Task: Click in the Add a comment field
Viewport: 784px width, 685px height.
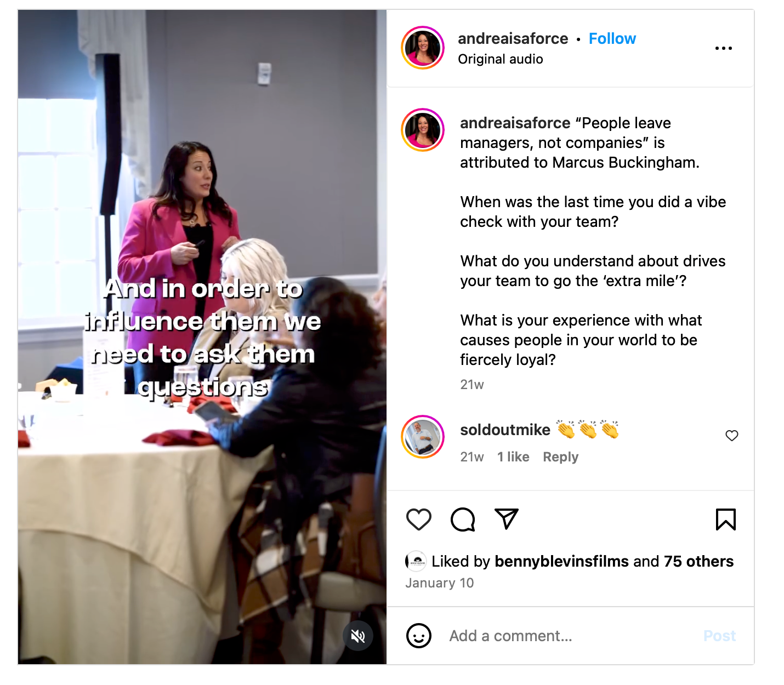Action: click(570, 636)
